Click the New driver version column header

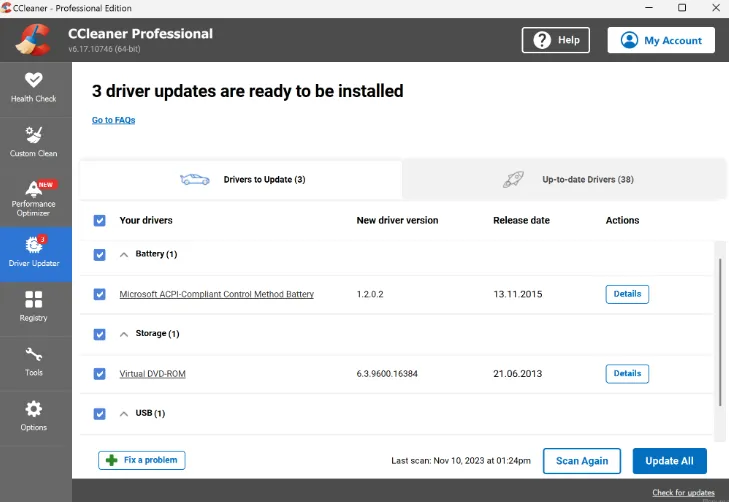pyautogui.click(x=397, y=220)
